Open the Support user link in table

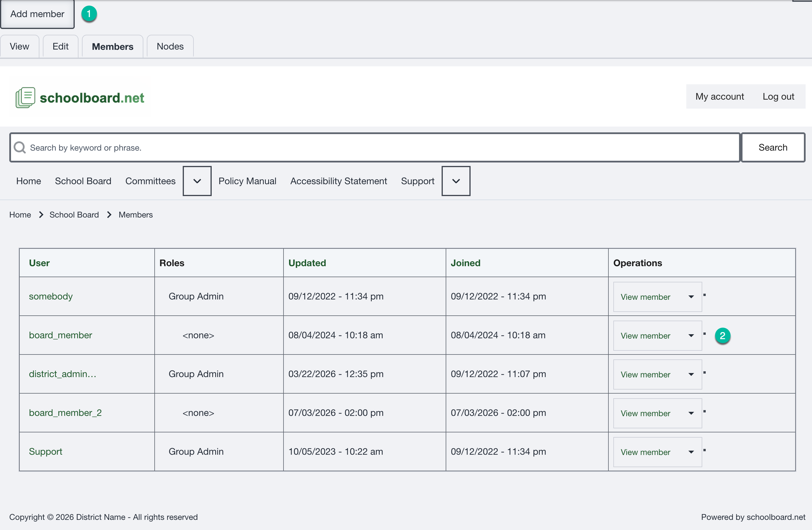click(x=45, y=452)
